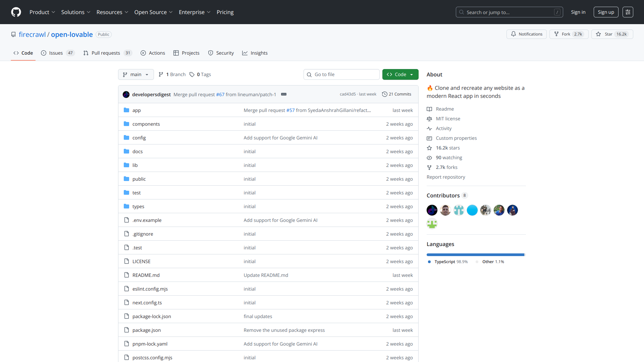Open the 21 Commits history

point(396,94)
